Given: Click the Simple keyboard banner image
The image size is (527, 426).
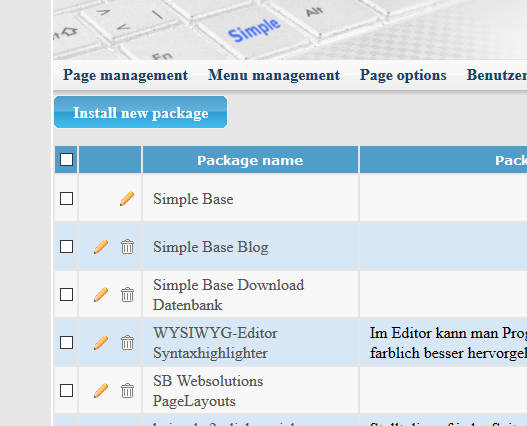Looking at the screenshot, I should pos(290,30).
